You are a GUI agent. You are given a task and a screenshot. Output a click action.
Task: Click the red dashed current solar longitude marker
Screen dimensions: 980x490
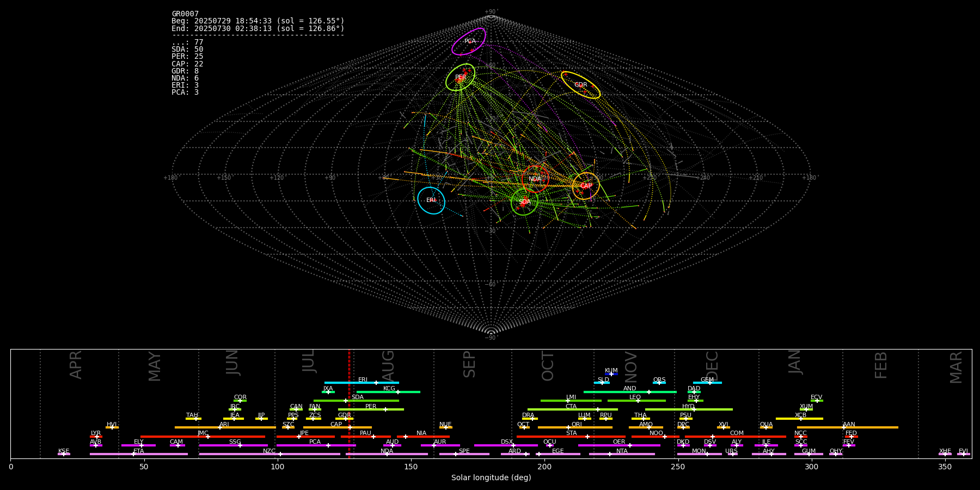(x=349, y=403)
